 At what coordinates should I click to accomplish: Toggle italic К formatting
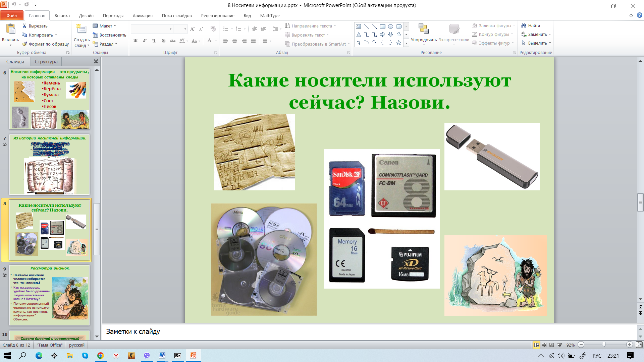tap(145, 41)
